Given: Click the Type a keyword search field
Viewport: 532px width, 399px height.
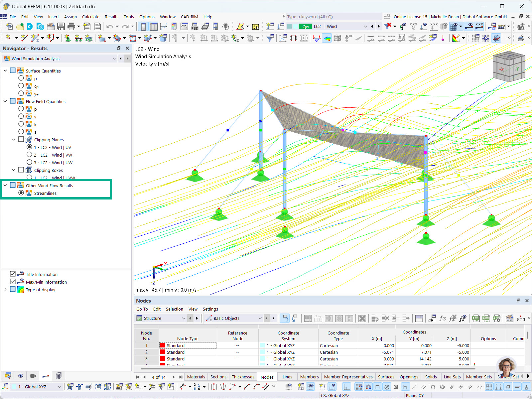Looking at the screenshot, I should 332,17.
